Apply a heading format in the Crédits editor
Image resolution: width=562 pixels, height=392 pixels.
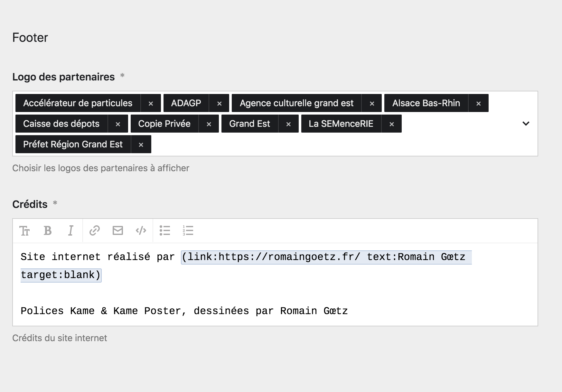pos(25,230)
